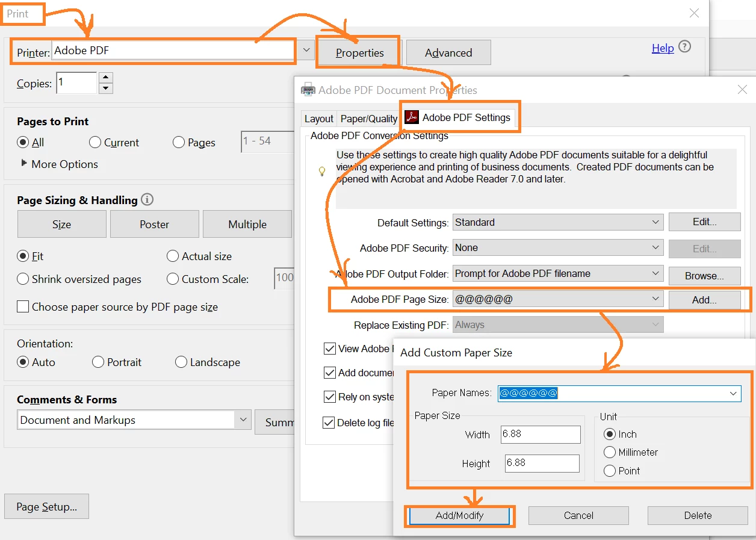
Task: Open the Paper Names dropdown arrow
Action: pyautogui.click(x=733, y=394)
